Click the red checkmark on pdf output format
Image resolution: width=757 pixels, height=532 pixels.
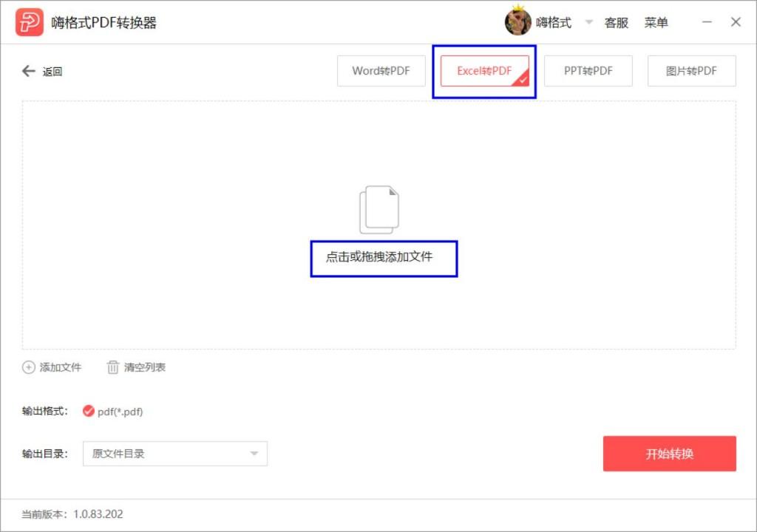pyautogui.click(x=89, y=412)
